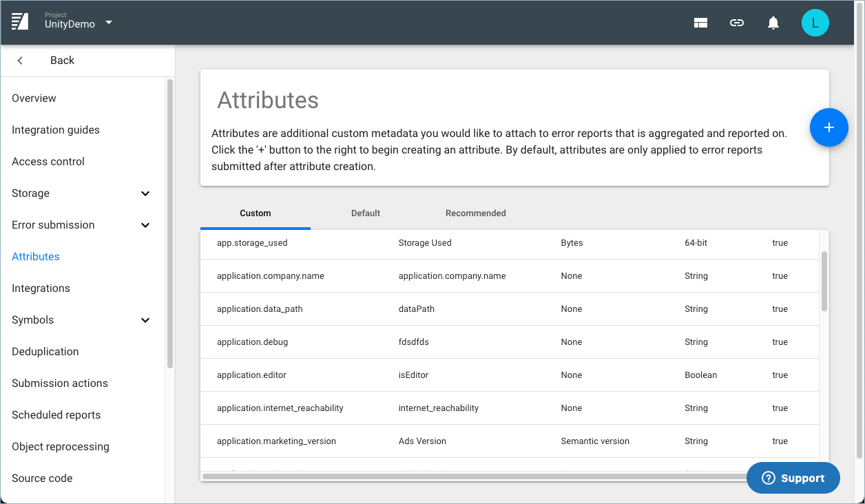Click the Back arrow icon

[20, 61]
